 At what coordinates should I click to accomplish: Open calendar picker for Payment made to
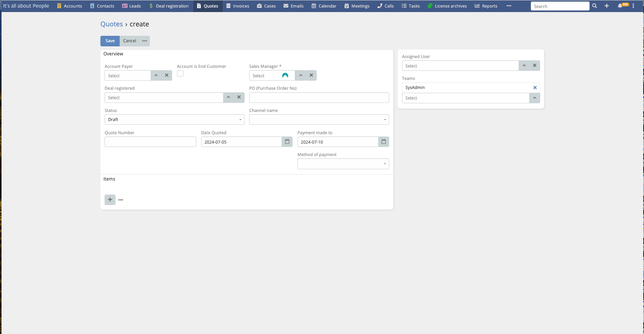coord(384,142)
